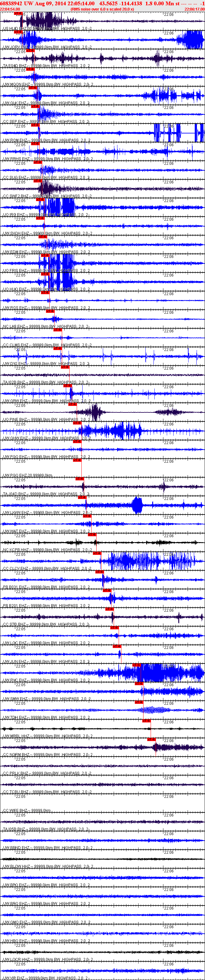
Task: Click the red pick marker above CC NORM BHZ trace
Action: tap(151, 739)
